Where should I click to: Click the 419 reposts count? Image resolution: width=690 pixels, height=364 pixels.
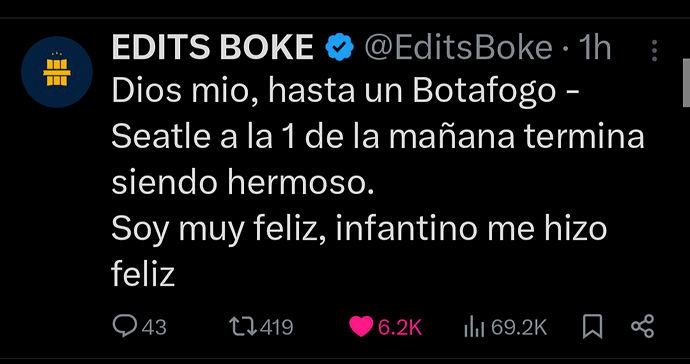click(x=276, y=327)
